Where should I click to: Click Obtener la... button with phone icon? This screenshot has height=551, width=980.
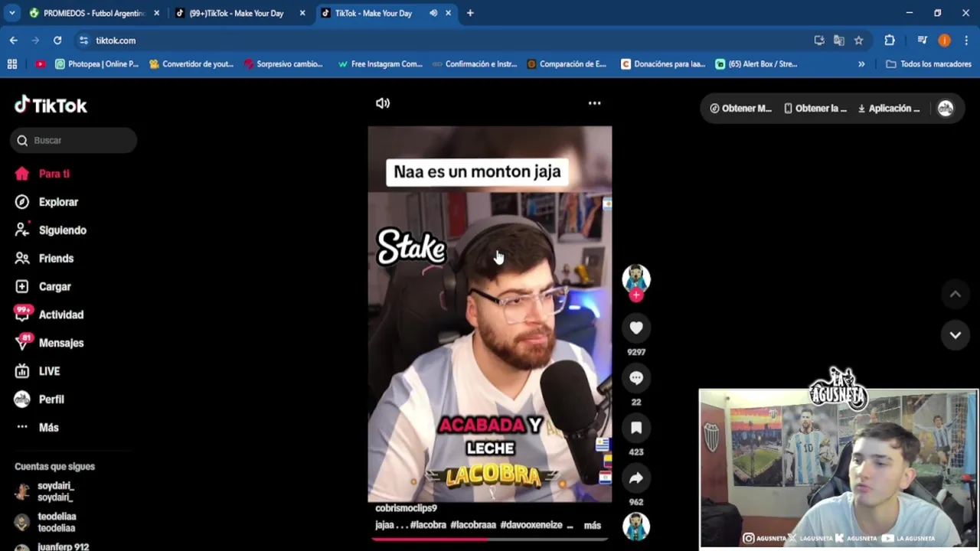point(815,109)
